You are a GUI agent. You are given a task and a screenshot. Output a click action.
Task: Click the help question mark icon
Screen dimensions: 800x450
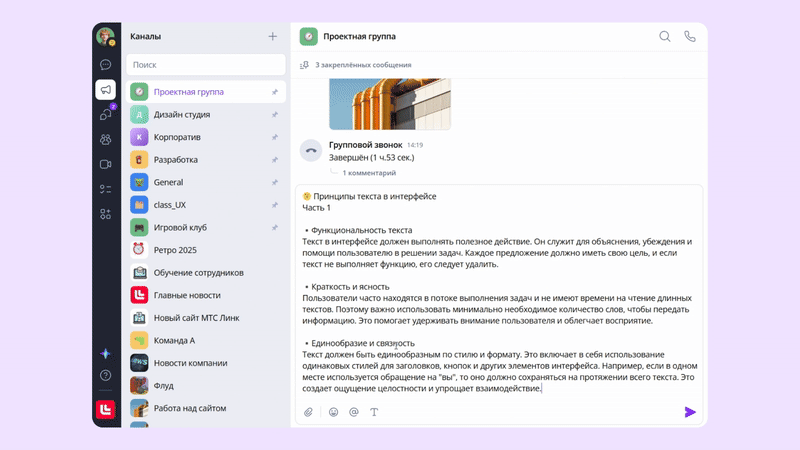point(105,376)
